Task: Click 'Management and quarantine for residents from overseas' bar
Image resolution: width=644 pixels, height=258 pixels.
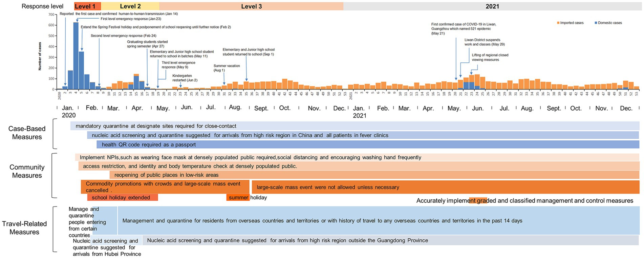Action: (x=379, y=221)
